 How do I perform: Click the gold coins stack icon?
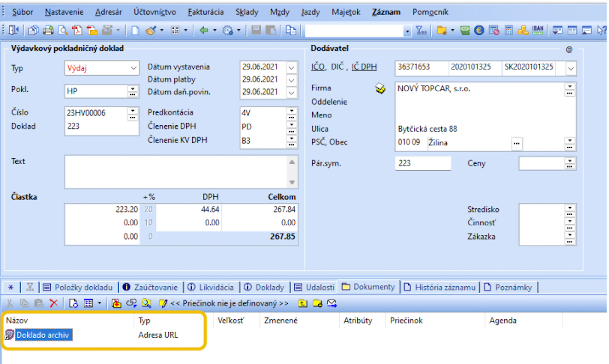point(523,31)
